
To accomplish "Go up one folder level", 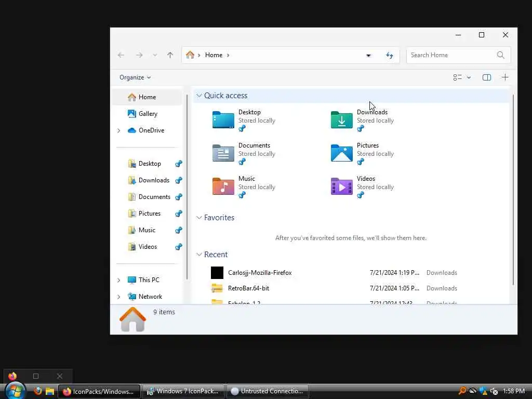I will pos(170,55).
